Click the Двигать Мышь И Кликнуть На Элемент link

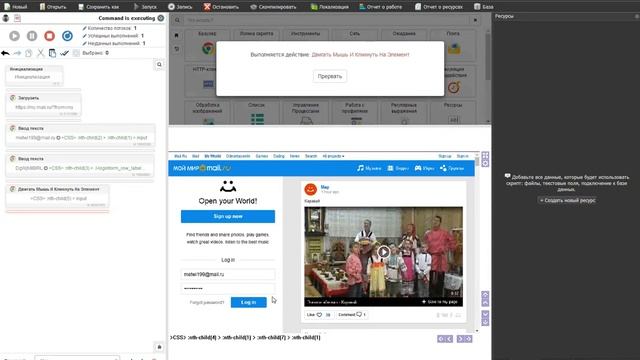(x=360, y=54)
